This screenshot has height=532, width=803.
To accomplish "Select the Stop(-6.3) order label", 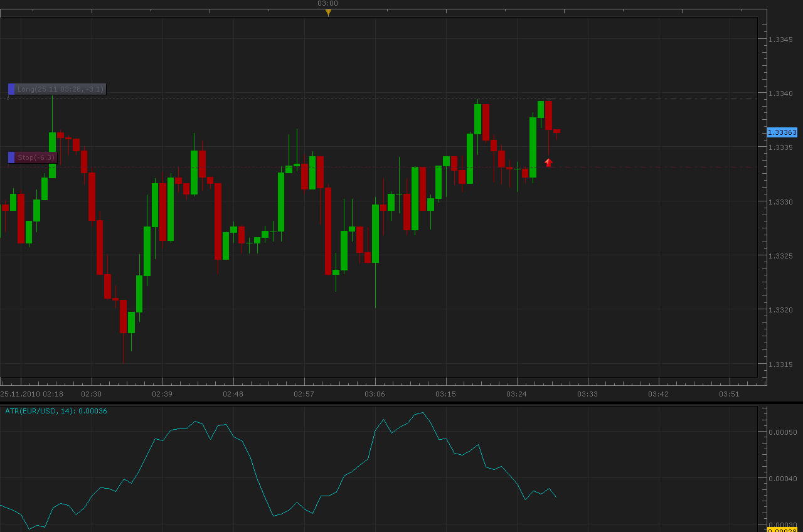I will [x=33, y=157].
